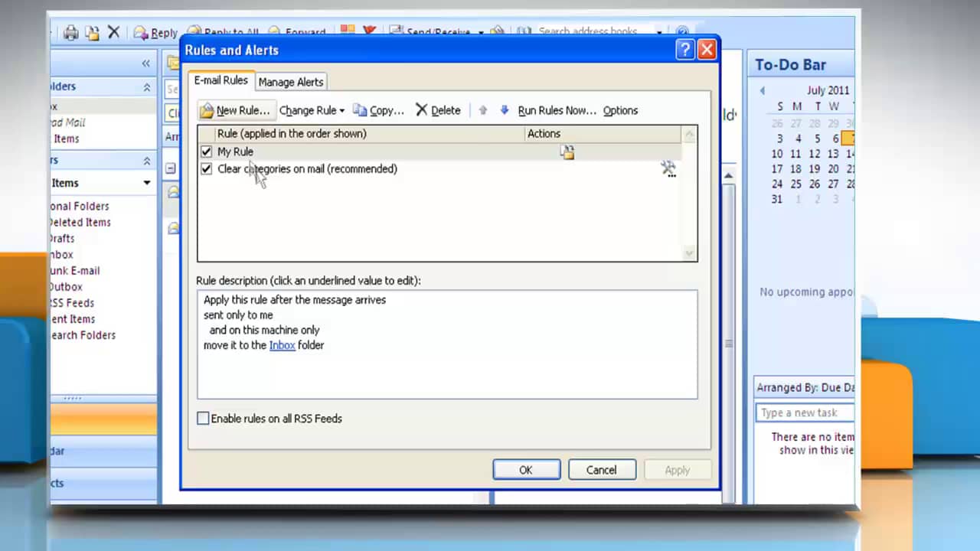Click the New Rule folder icon
This screenshot has height=551, width=980.
(x=207, y=111)
